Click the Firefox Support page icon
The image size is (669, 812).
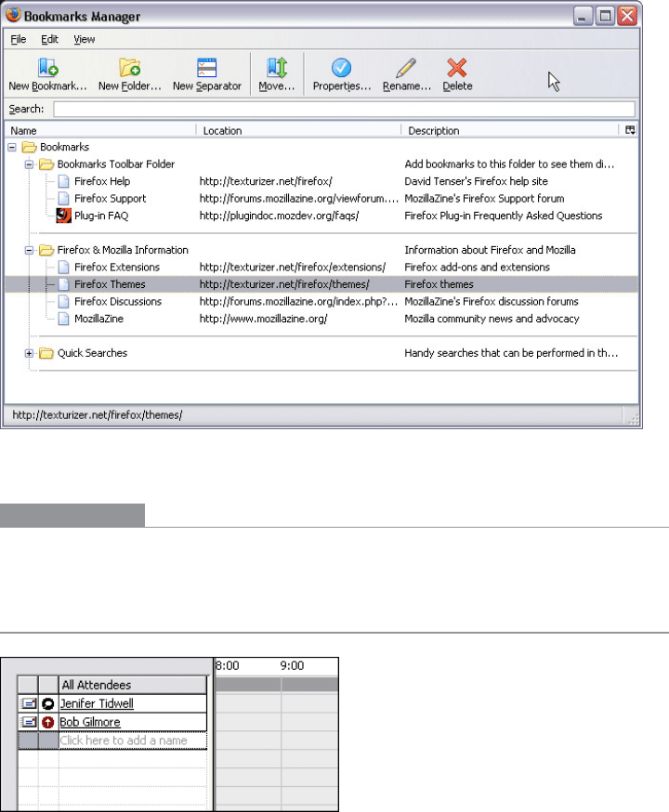[63, 198]
